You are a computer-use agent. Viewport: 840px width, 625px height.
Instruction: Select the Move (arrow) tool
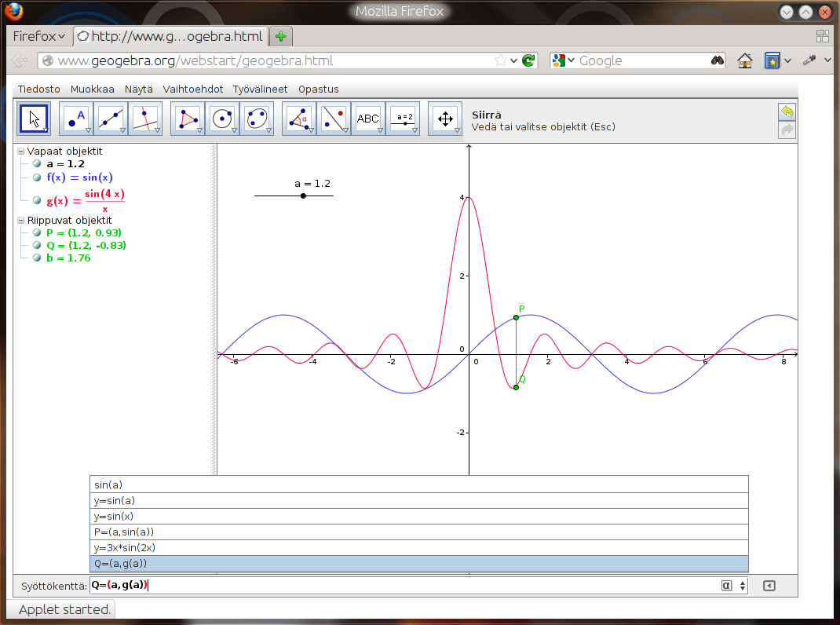(x=34, y=119)
